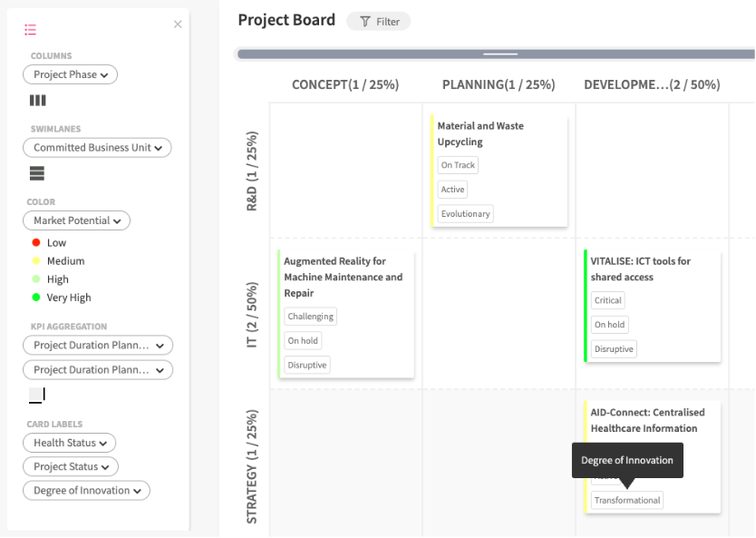Open the Degree of Innovation label dropdown
Image resolution: width=756 pixels, height=538 pixels.
click(86, 491)
